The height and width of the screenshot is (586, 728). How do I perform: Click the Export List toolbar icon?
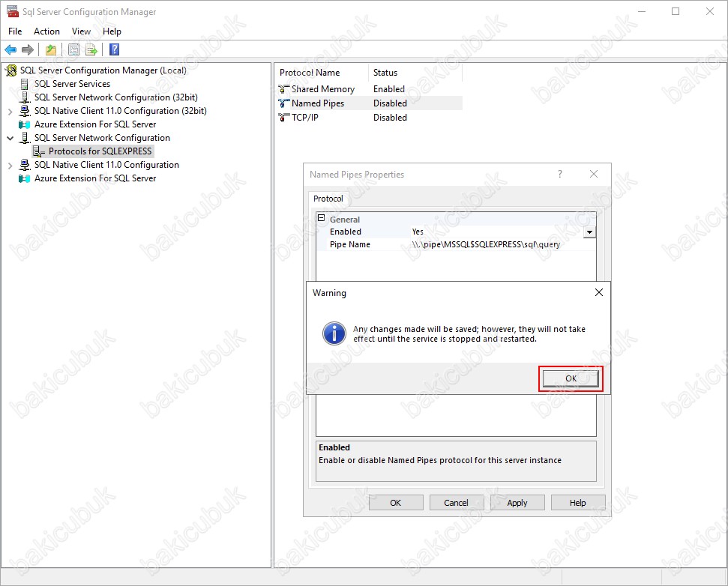(x=91, y=49)
